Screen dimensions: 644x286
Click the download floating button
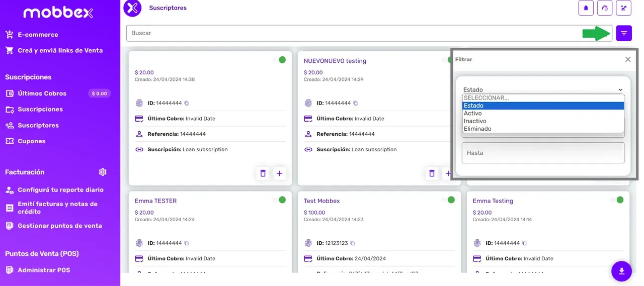621,271
